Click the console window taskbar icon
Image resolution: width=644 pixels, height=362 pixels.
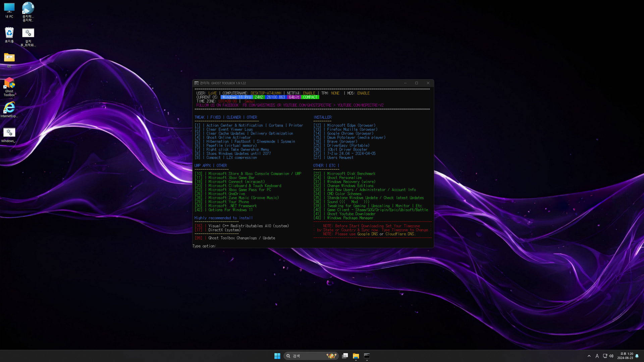click(x=367, y=356)
